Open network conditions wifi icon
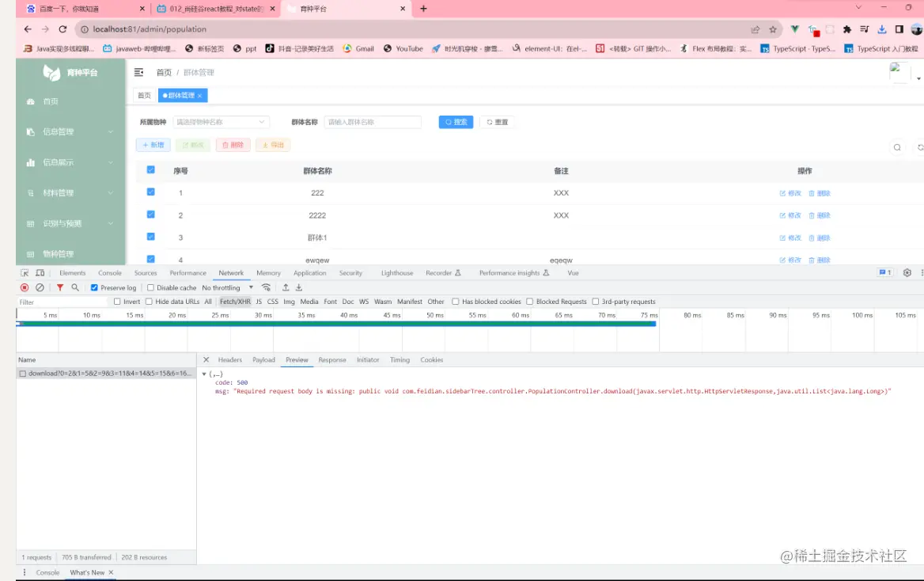The height and width of the screenshot is (581, 924). (x=267, y=287)
